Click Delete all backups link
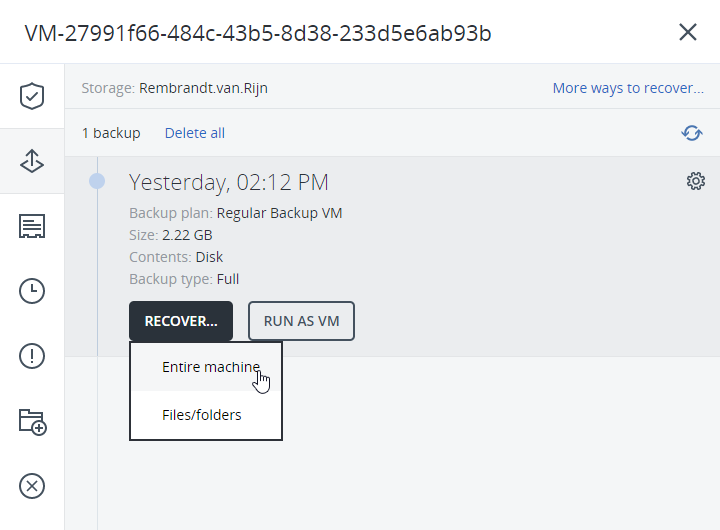This screenshot has height=530, width=720. coord(195,133)
